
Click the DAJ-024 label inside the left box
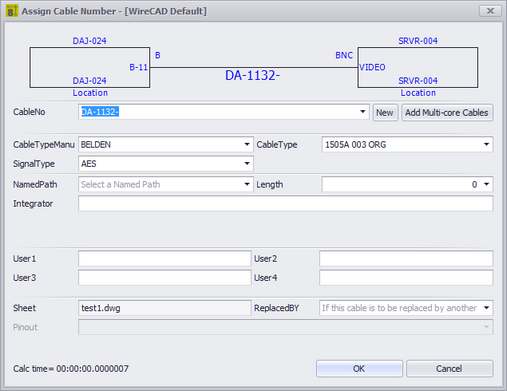[x=90, y=81]
